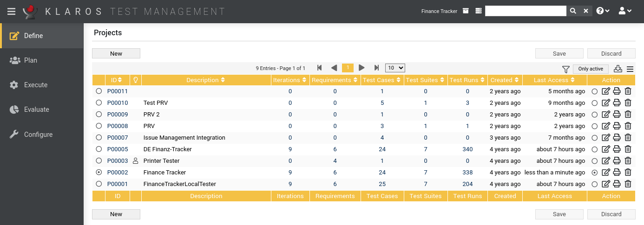Toggle the Only active filter
The height and width of the screenshot is (225, 644).
click(x=590, y=69)
